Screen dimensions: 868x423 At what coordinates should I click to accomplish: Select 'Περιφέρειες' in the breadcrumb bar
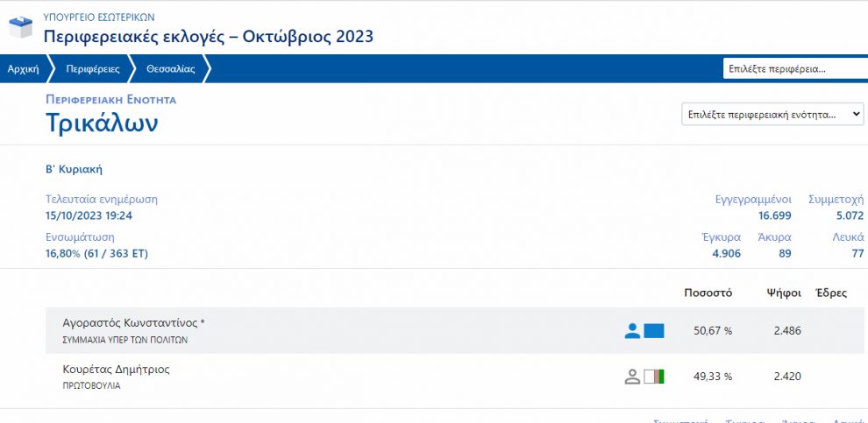pos(93,69)
